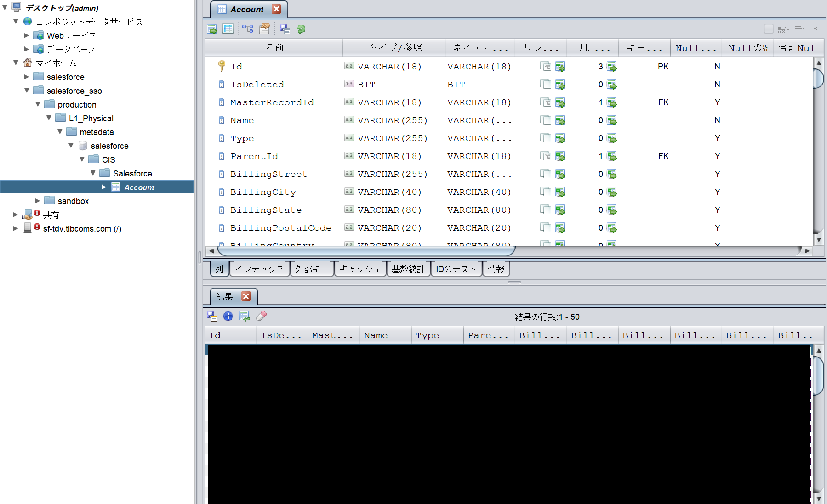
Task: Switch to the 基数統計 tab
Action: 408,269
